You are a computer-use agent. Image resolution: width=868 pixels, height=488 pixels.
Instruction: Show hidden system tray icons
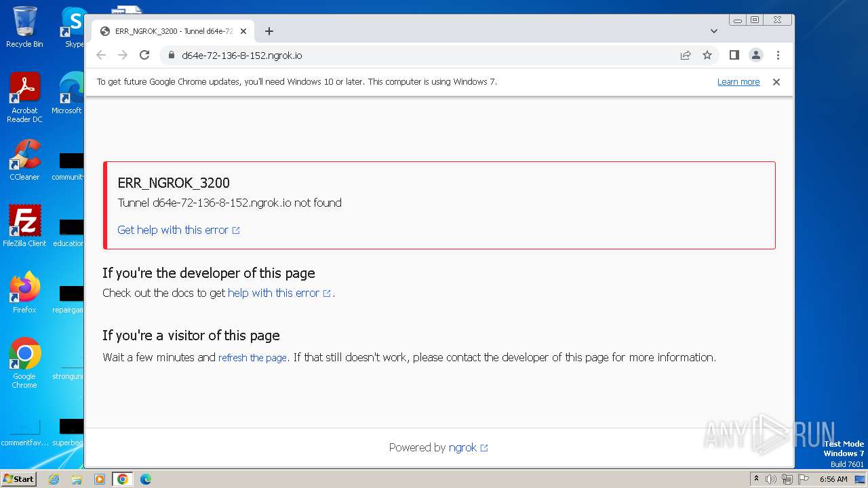[756, 479]
